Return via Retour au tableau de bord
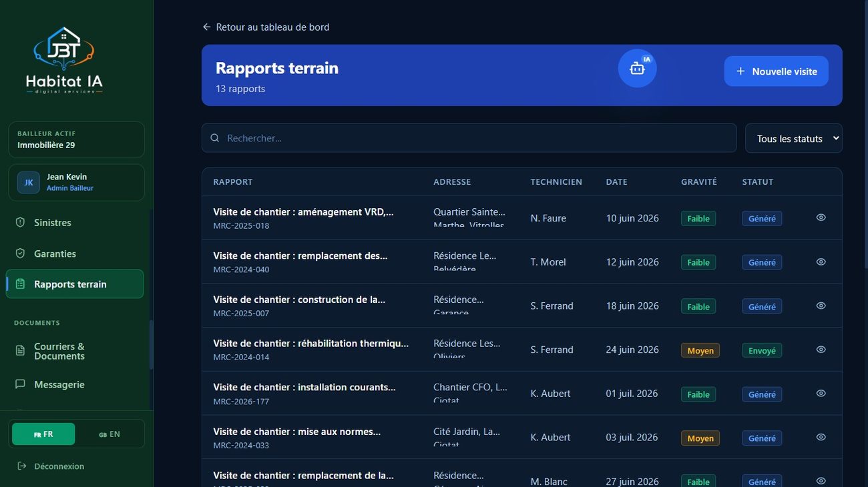 point(266,27)
